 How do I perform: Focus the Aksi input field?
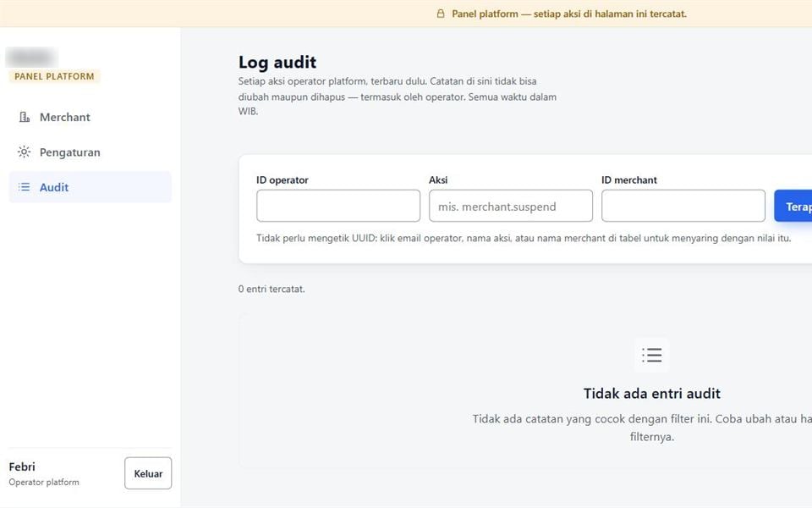click(x=511, y=206)
